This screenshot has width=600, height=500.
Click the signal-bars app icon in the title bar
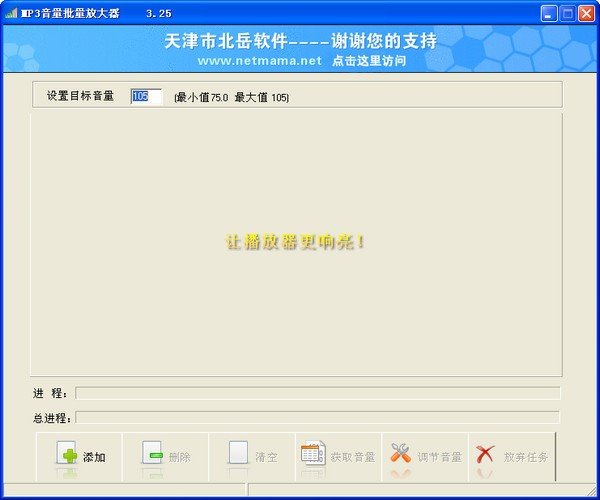pos(11,13)
